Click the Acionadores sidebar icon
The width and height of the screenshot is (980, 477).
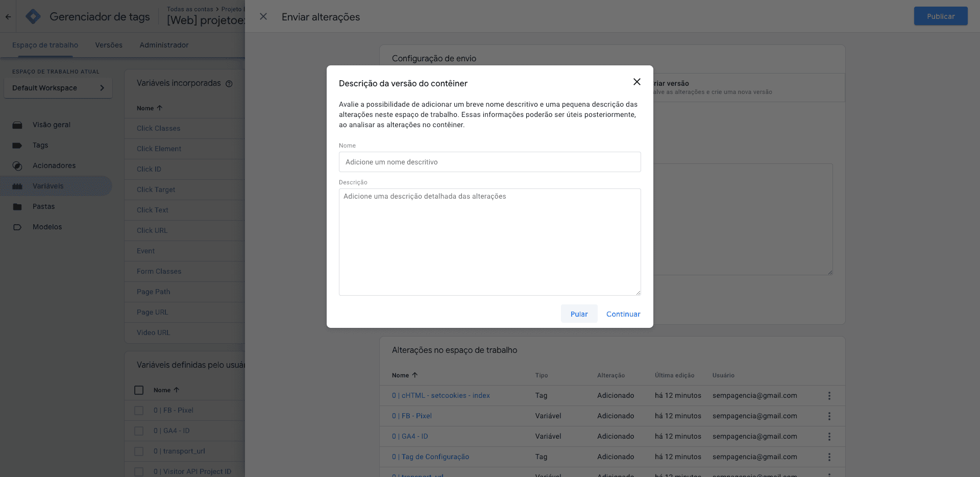point(17,166)
